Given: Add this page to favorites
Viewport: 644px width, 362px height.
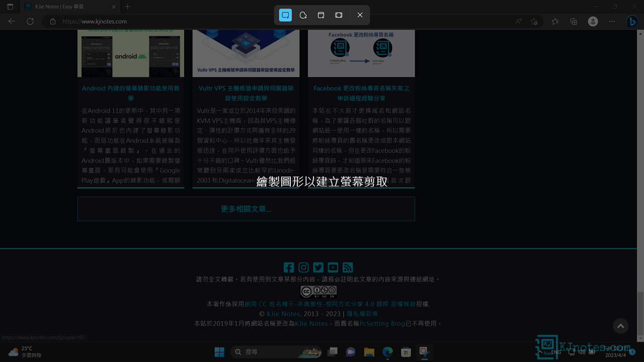Looking at the screenshot, I should [x=534, y=21].
